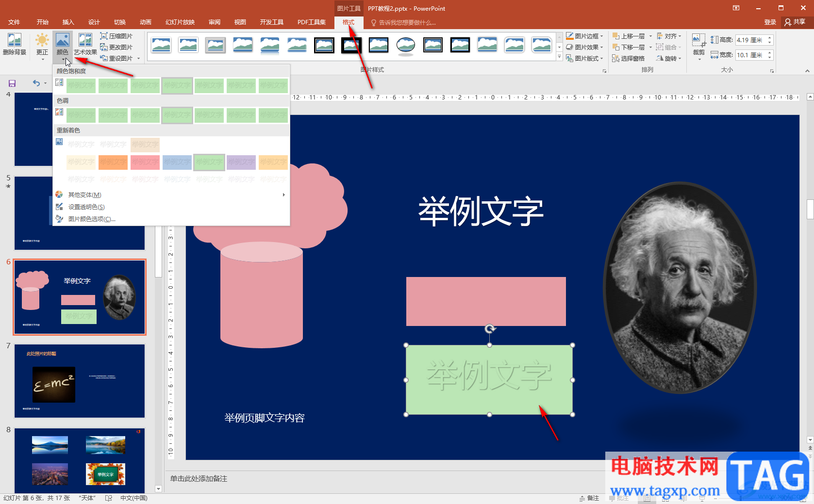Expand the picture styles gallery more button
Screen dimensions: 814x504
pyautogui.click(x=559, y=57)
